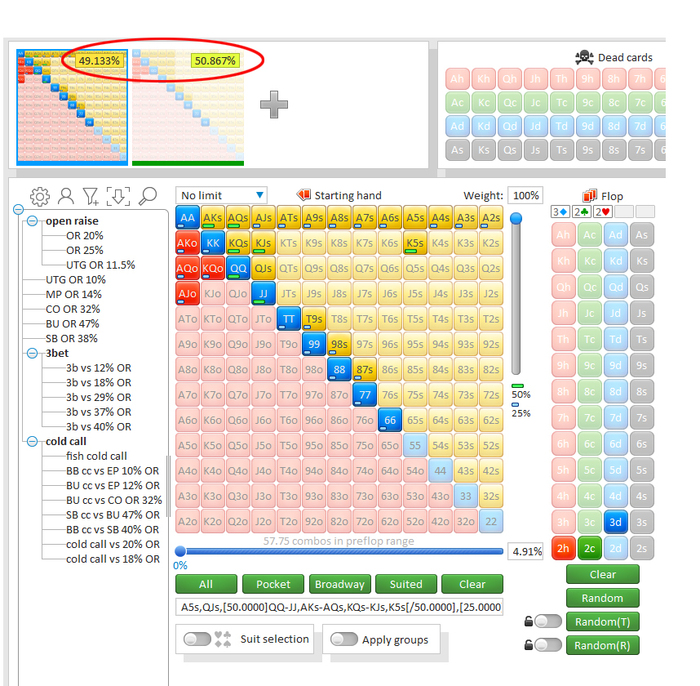Select OR 20% range

click(x=84, y=236)
